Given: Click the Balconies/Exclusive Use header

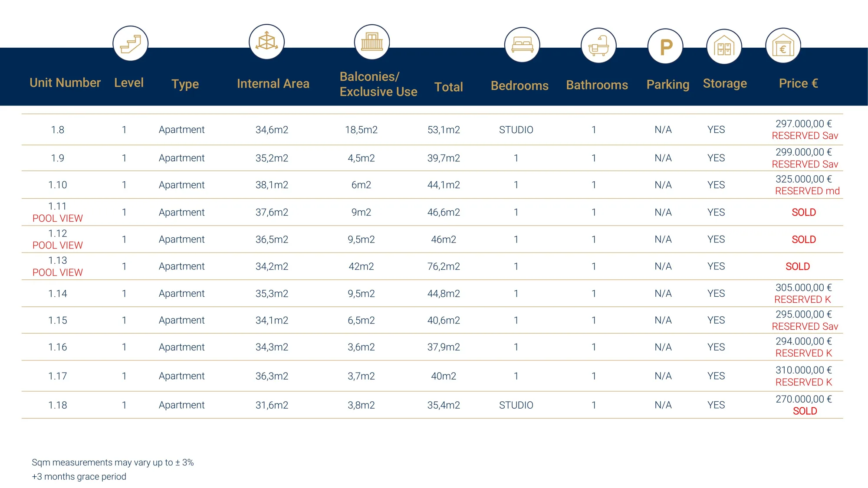Looking at the screenshot, I should click(378, 84).
